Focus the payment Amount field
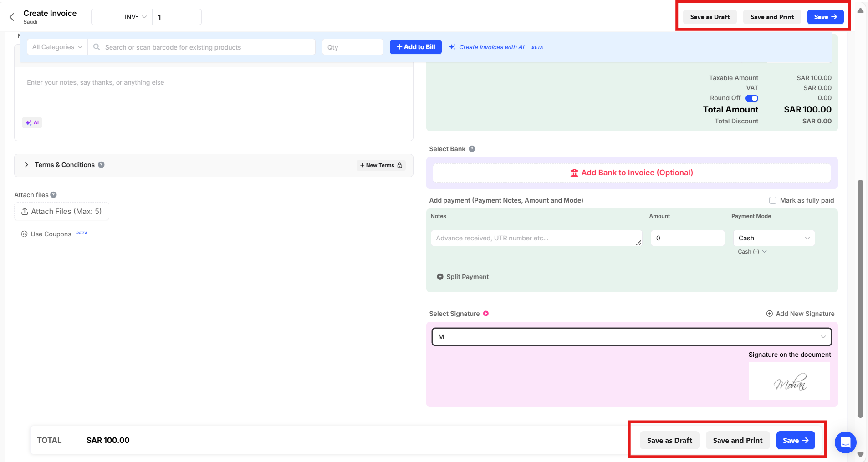 [688, 238]
